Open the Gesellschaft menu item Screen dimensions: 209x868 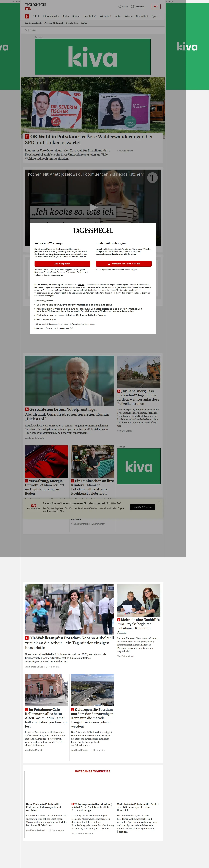pyautogui.click(x=90, y=16)
